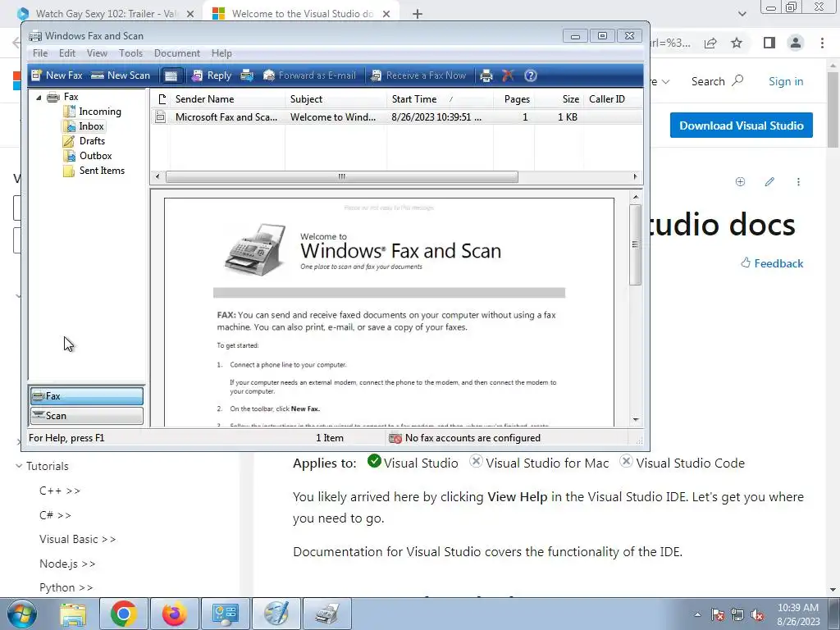Click Sign in link on Visual Studio docs
The height and width of the screenshot is (630, 840).
(786, 81)
